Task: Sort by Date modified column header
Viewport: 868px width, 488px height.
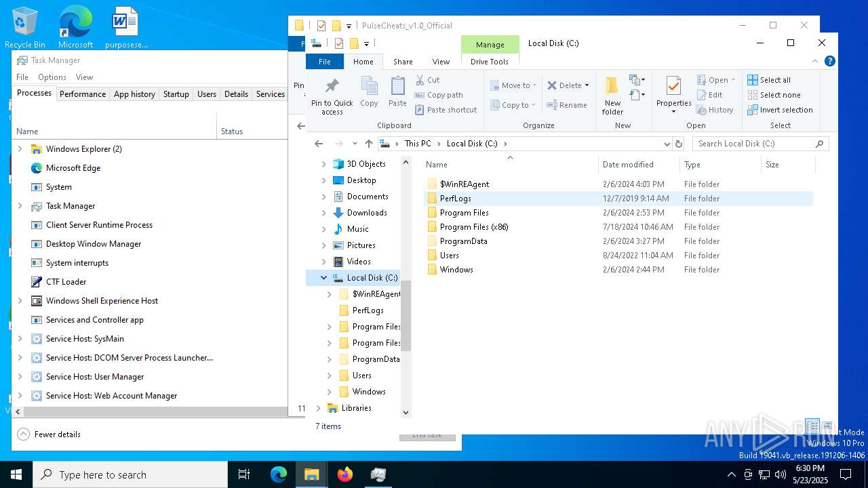Action: [x=639, y=165]
